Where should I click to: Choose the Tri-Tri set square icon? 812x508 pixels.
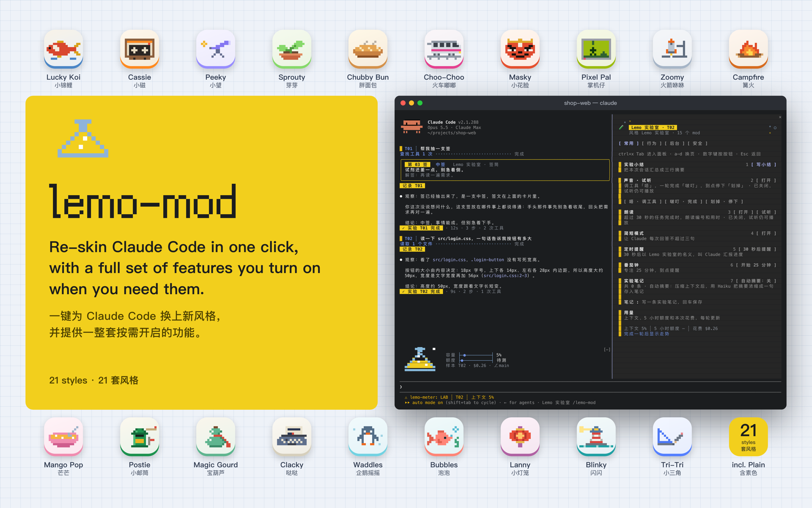tap(672, 437)
